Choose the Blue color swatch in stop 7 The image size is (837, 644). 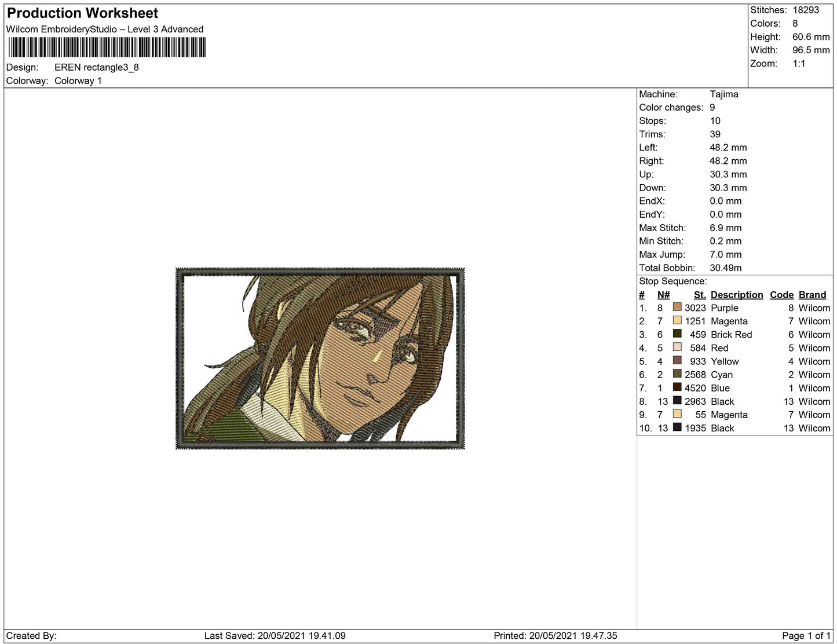(677, 387)
